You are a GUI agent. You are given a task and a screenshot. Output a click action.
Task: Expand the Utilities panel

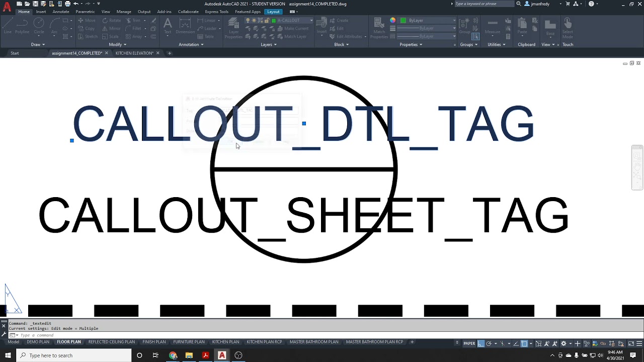[x=497, y=44]
